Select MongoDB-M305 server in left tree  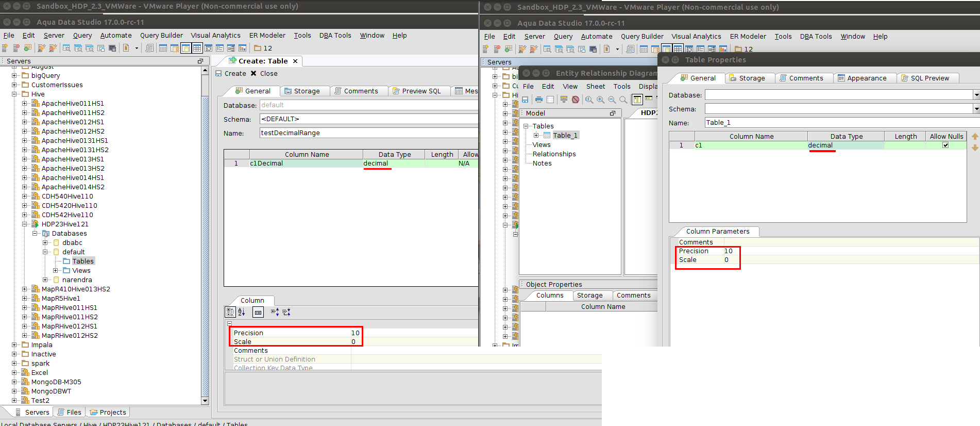tap(56, 382)
